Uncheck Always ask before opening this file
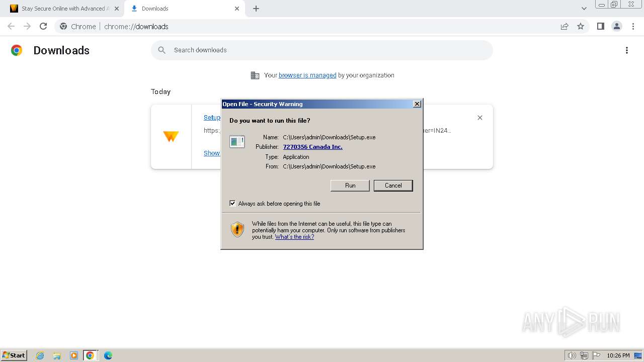Screen dimensions: 644x362 232,203
